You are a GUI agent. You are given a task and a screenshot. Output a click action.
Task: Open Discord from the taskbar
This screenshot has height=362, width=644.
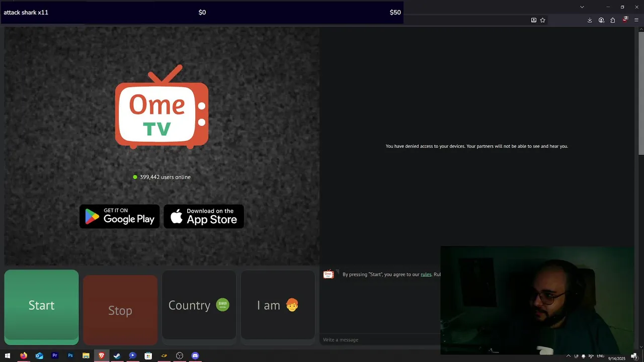tap(195, 356)
